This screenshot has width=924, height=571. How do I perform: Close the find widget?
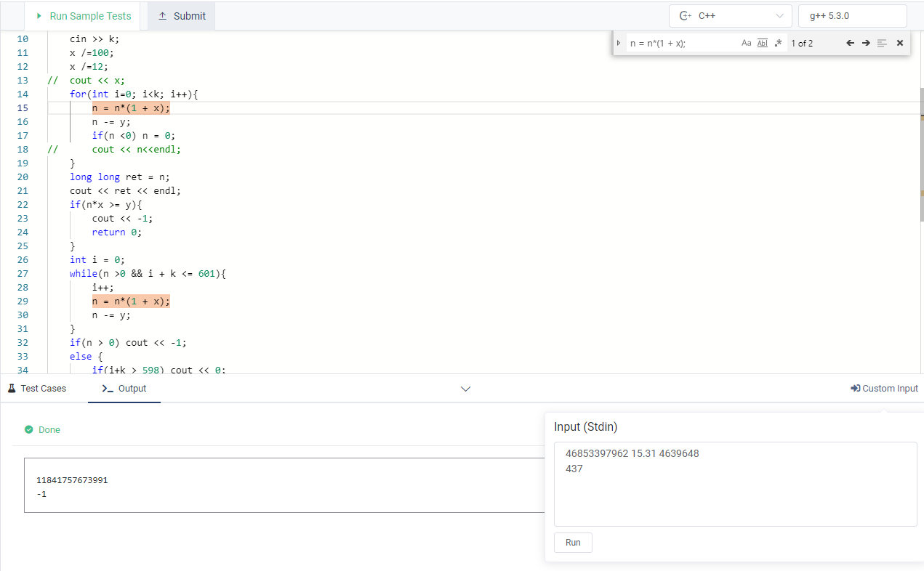point(900,43)
